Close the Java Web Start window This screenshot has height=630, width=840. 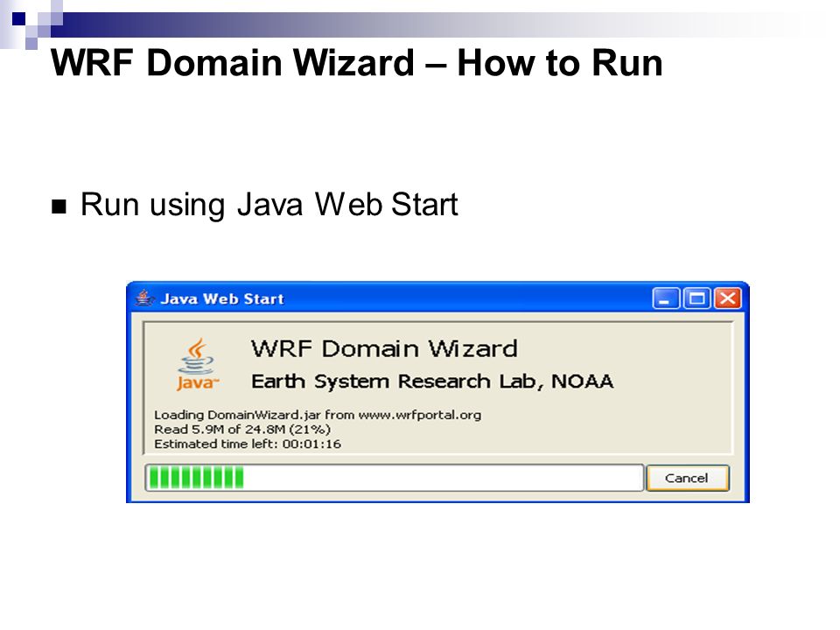click(727, 297)
